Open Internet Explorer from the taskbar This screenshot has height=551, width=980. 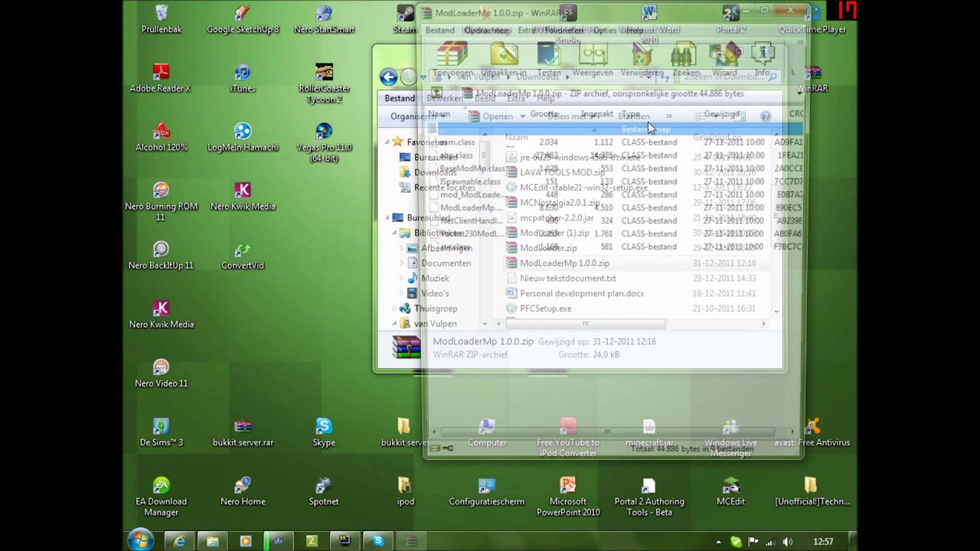coord(179,541)
